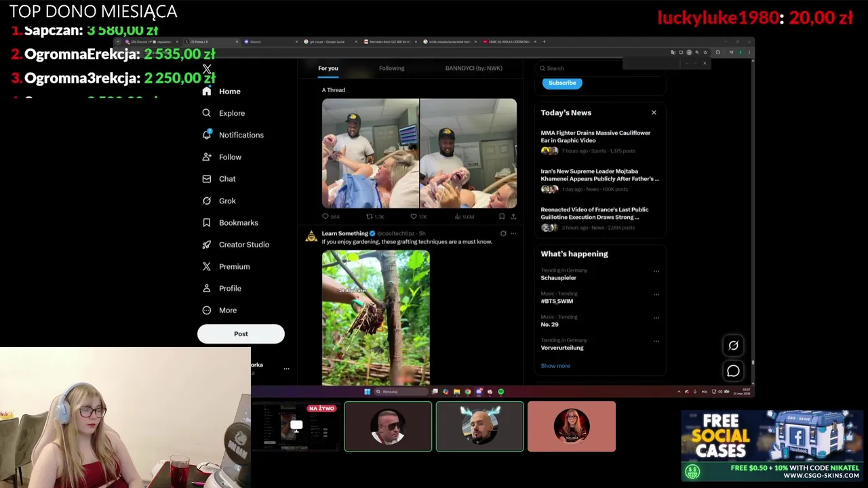Open the Vorverurteilung trending topic
The width and height of the screenshot is (868, 488).
click(x=562, y=348)
